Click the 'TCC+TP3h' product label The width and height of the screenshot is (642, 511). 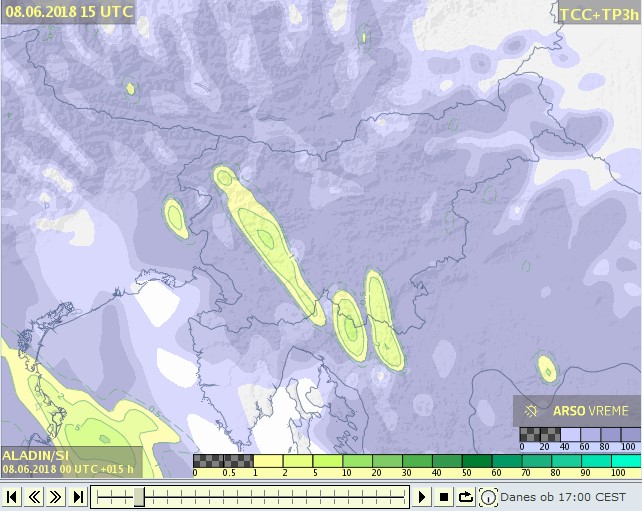click(599, 15)
